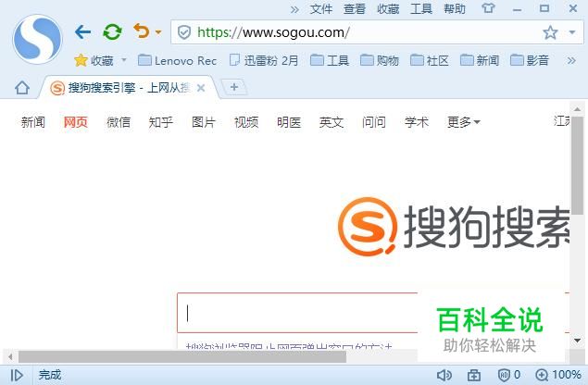
Task: Close the 搜狗搜索引擎 tab
Action: coord(201,88)
